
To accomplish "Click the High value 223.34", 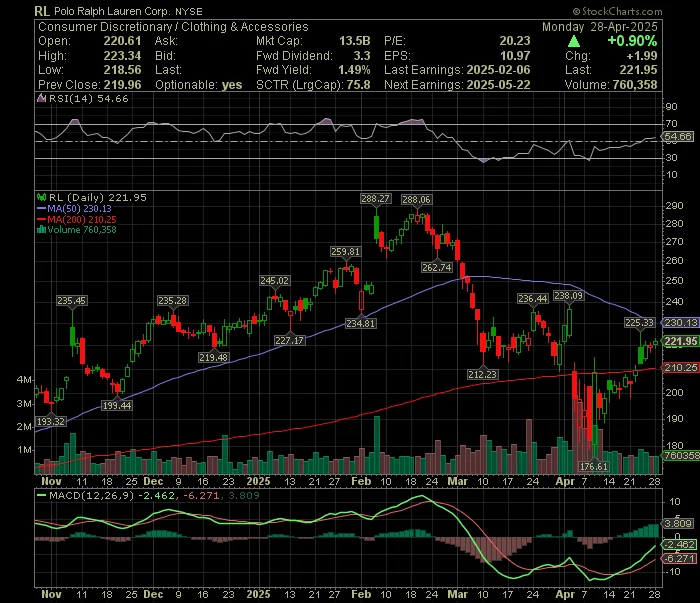I will [122, 56].
